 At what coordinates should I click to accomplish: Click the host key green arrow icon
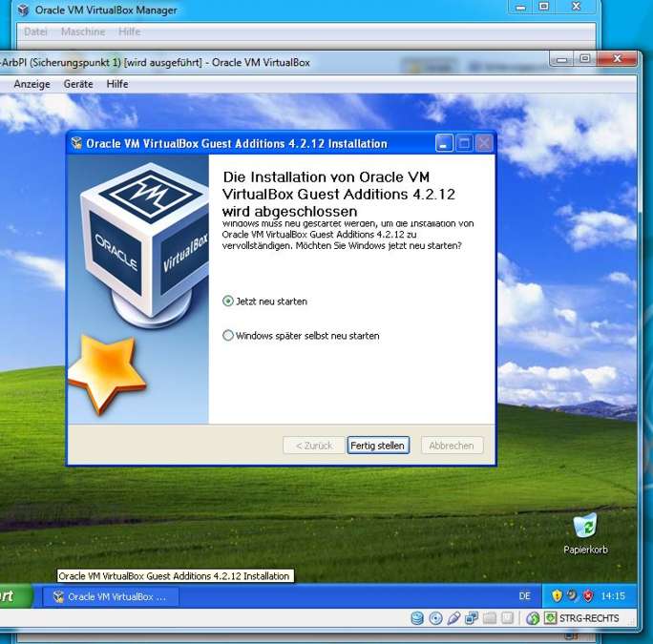550,618
